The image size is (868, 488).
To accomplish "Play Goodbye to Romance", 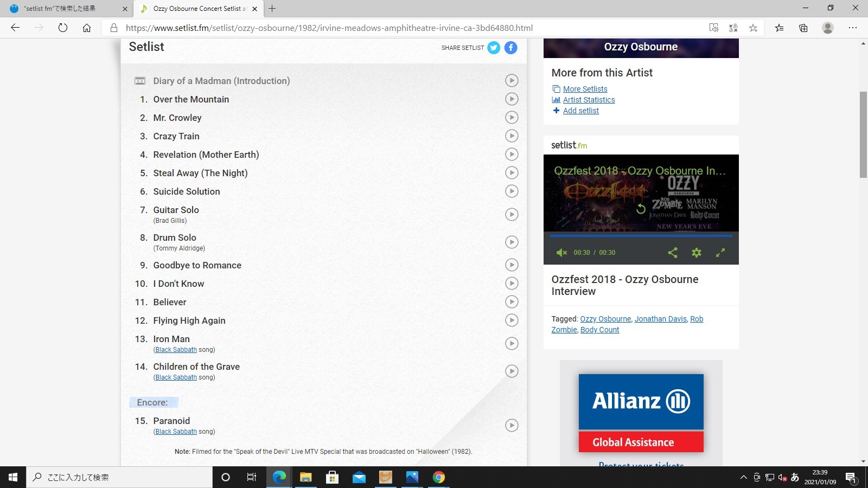I will pyautogui.click(x=512, y=265).
